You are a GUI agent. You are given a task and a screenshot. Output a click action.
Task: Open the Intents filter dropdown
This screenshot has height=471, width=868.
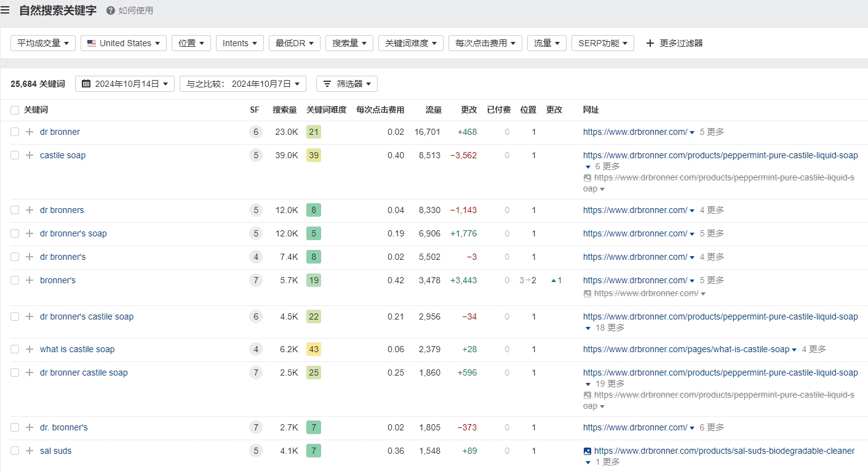(x=240, y=43)
